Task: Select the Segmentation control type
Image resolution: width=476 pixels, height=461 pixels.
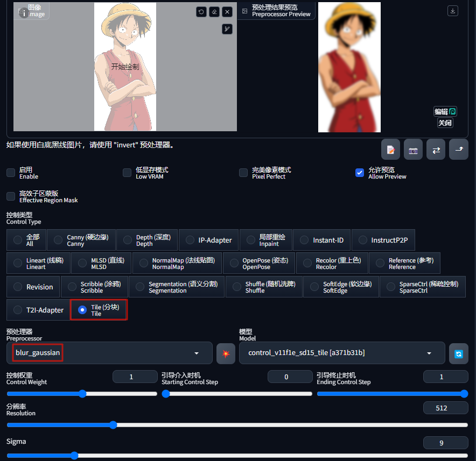Action: (x=177, y=287)
